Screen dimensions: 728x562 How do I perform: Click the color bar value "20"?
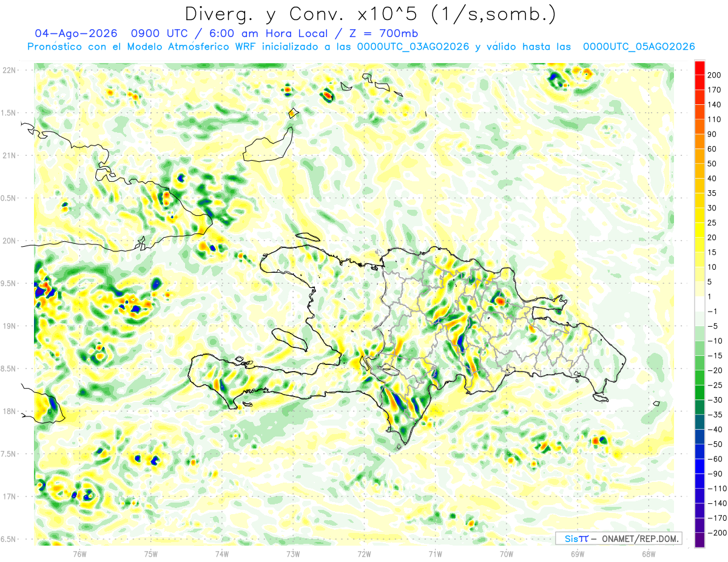pos(713,238)
